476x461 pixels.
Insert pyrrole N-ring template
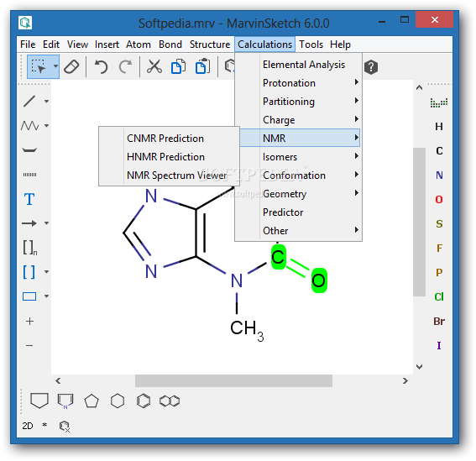[x=65, y=401]
